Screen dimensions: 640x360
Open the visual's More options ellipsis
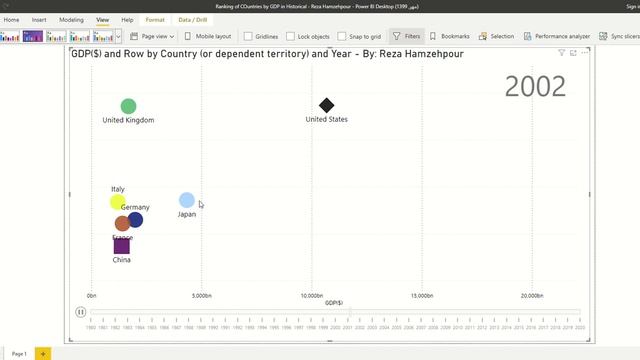point(585,53)
